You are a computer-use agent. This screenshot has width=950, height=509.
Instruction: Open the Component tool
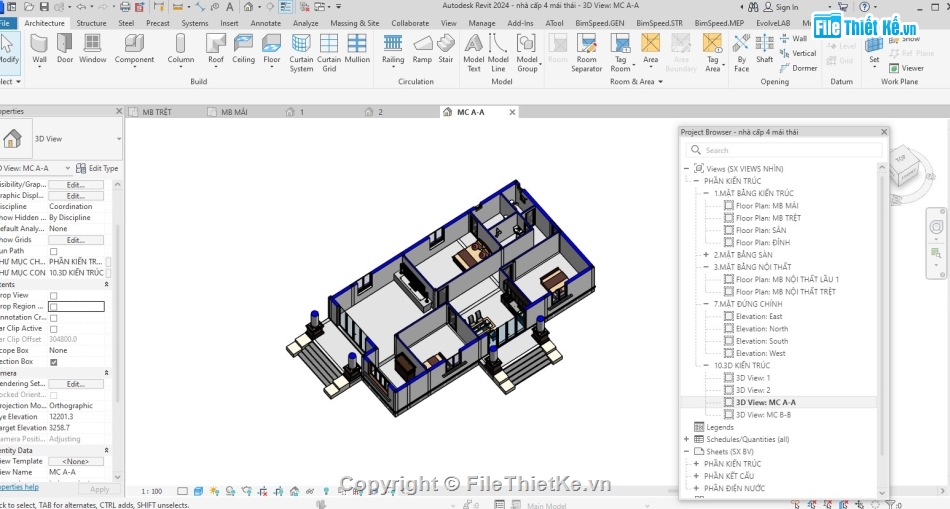(135, 49)
